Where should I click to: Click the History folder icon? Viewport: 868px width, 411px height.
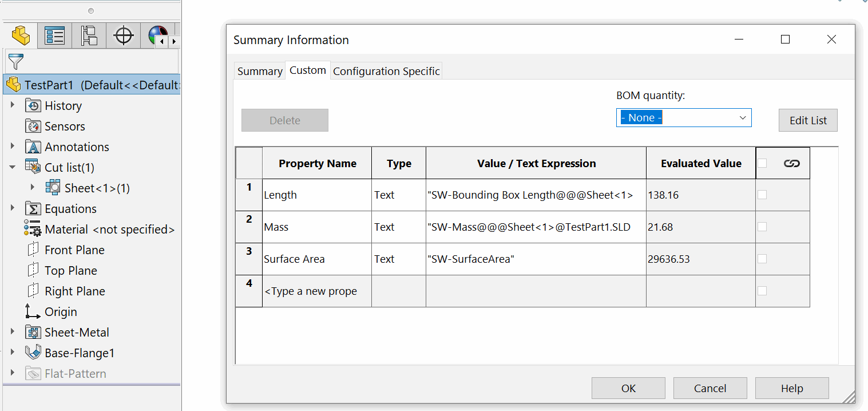[33, 106]
